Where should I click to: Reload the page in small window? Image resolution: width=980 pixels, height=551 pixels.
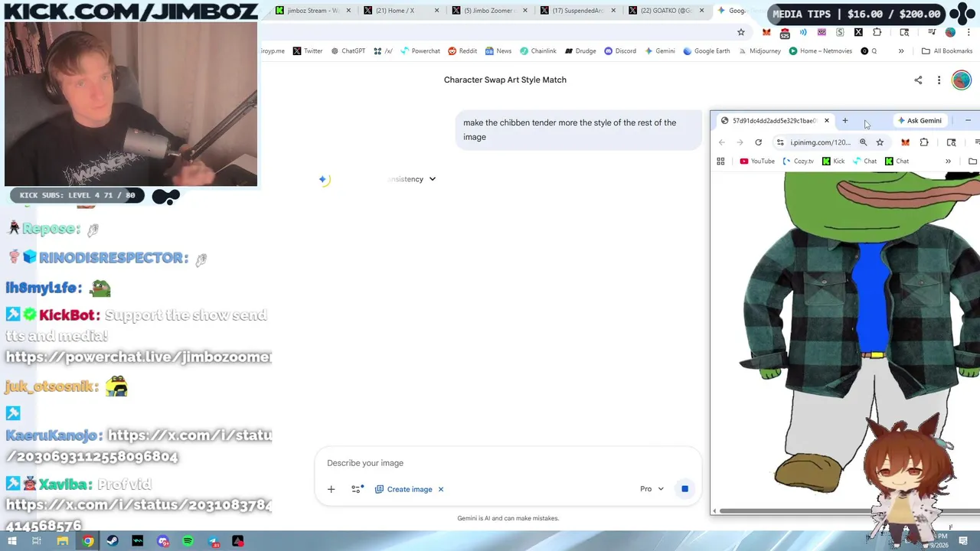pyautogui.click(x=758, y=142)
